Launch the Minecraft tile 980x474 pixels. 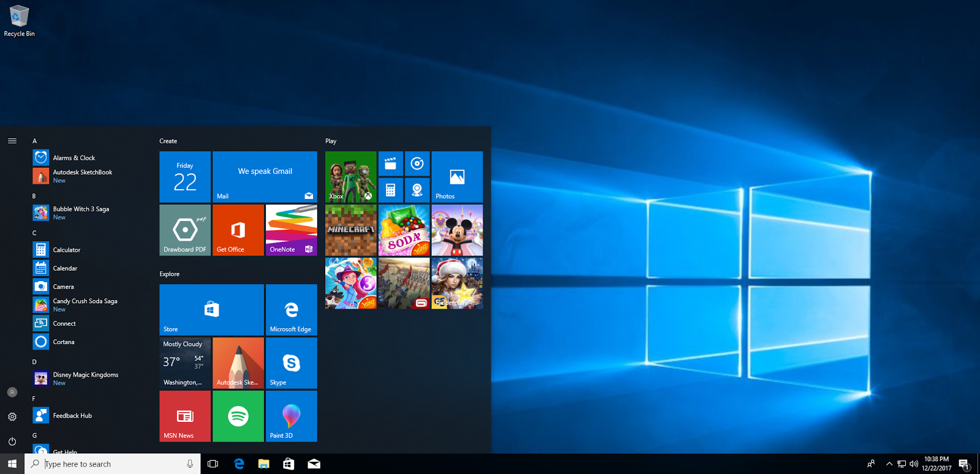point(350,230)
